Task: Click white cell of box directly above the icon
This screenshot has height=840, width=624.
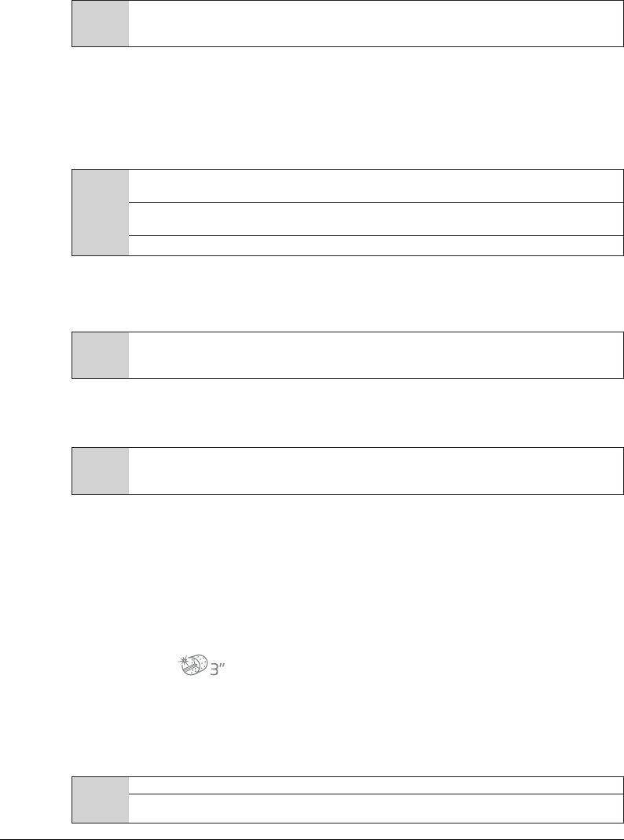Action: (376, 471)
